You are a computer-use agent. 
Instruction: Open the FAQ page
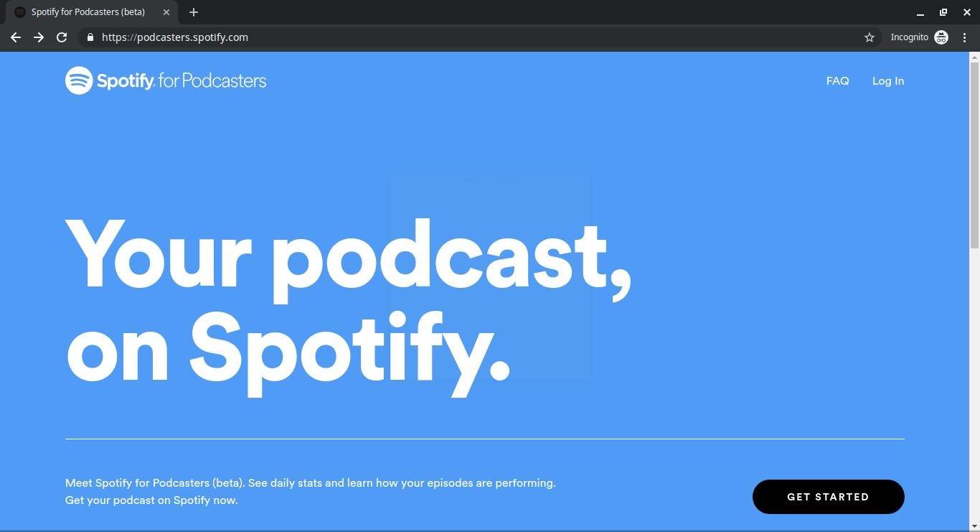click(x=837, y=81)
